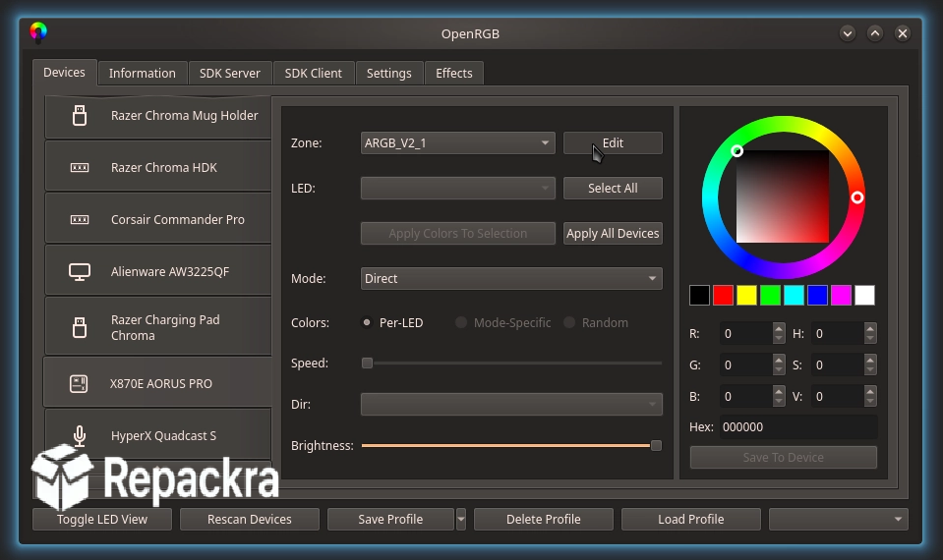Pick the cyan color swatch

[x=794, y=295]
